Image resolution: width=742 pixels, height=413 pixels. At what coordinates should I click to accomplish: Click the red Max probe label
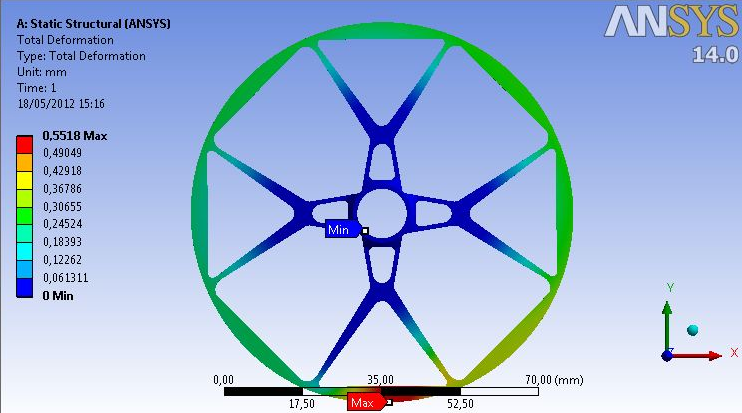point(364,402)
